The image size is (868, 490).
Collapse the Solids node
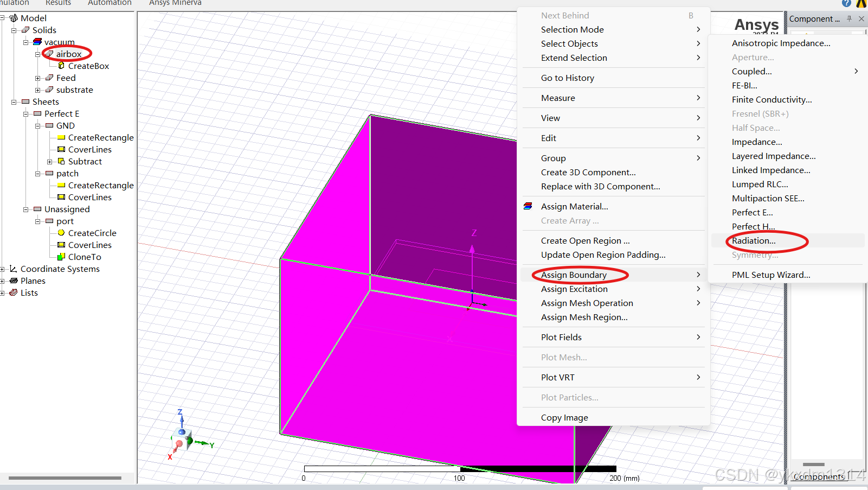coord(14,30)
